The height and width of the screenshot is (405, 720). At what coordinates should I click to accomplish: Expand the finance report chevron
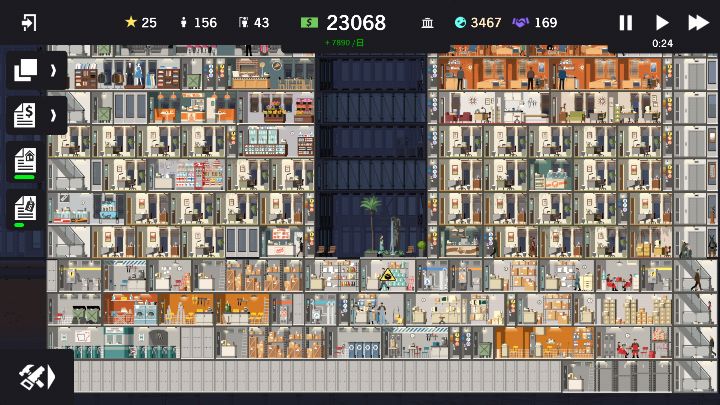pyautogui.click(x=53, y=115)
